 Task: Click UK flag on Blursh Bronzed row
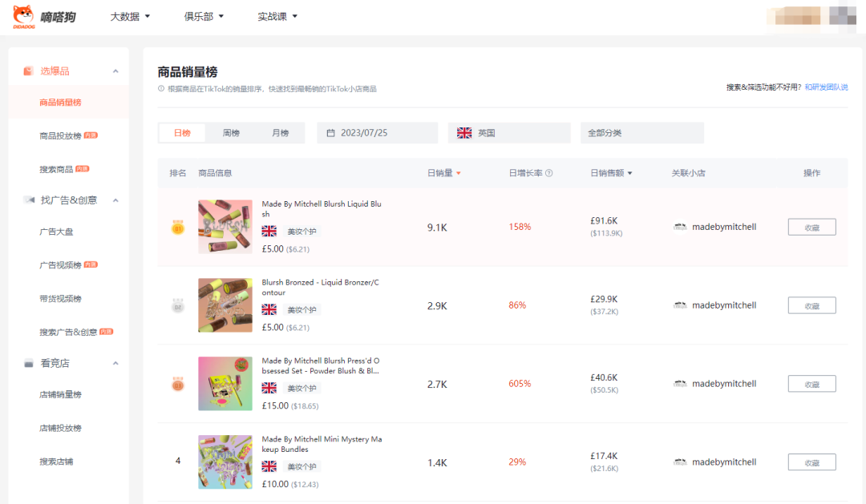269,309
